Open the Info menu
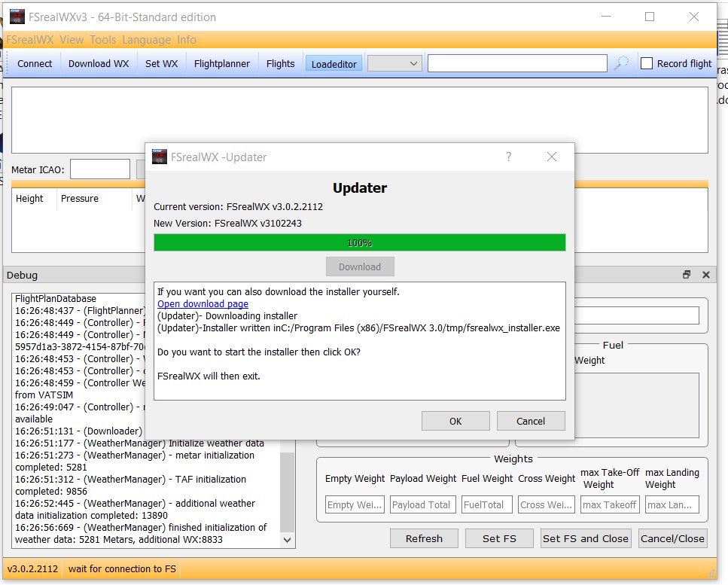 [x=186, y=40]
